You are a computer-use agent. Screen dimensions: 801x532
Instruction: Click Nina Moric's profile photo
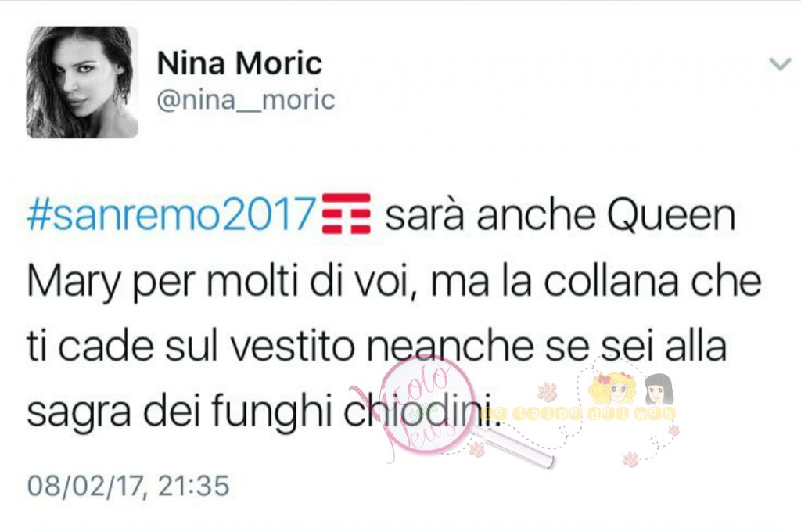(82, 82)
